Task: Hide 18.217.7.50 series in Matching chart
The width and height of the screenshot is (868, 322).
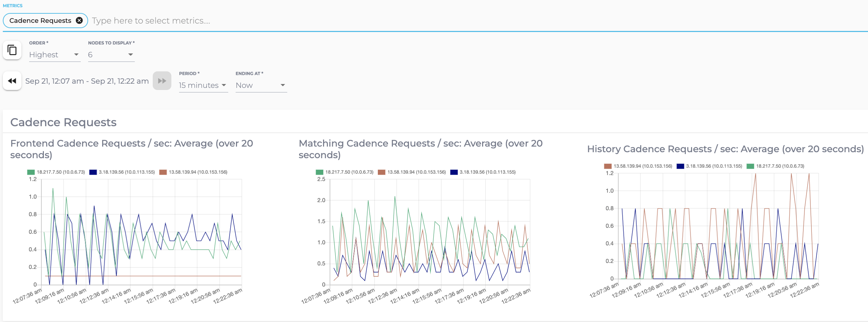Action: [x=345, y=172]
